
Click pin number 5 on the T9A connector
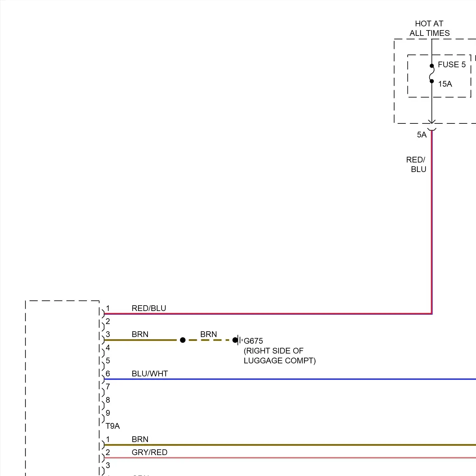(x=108, y=360)
